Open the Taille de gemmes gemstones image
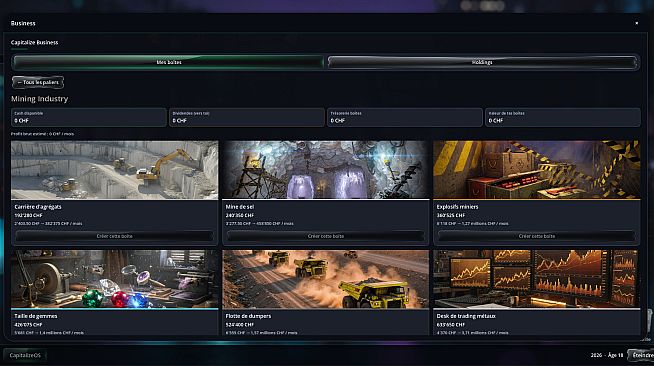The image size is (654, 366). tap(114, 279)
